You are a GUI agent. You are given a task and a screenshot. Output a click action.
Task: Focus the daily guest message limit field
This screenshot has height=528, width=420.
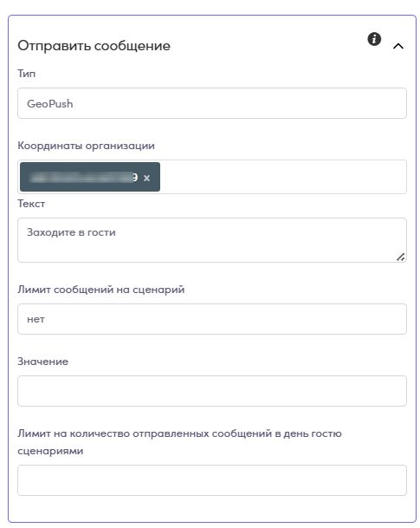click(212, 480)
